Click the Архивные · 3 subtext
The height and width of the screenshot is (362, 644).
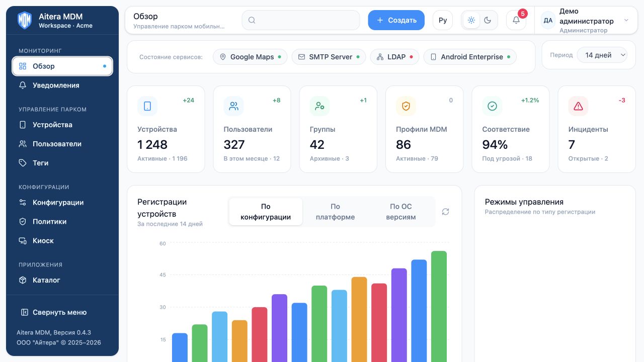point(330,158)
